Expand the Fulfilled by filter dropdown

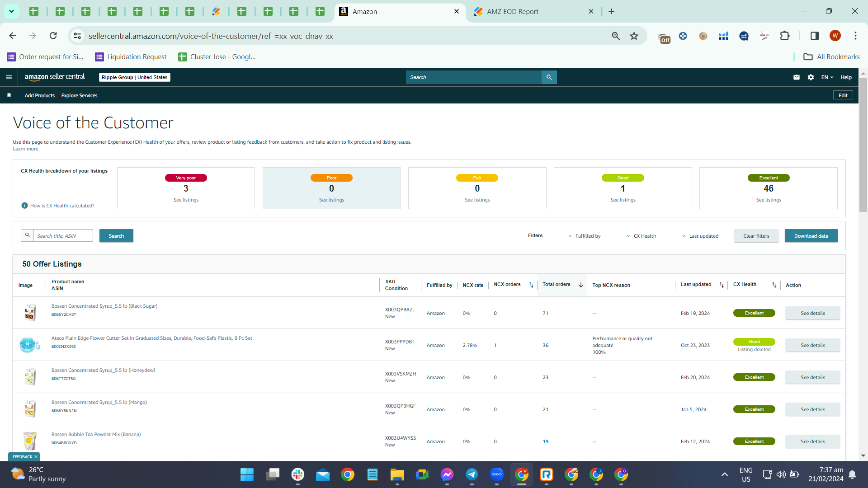(x=584, y=236)
